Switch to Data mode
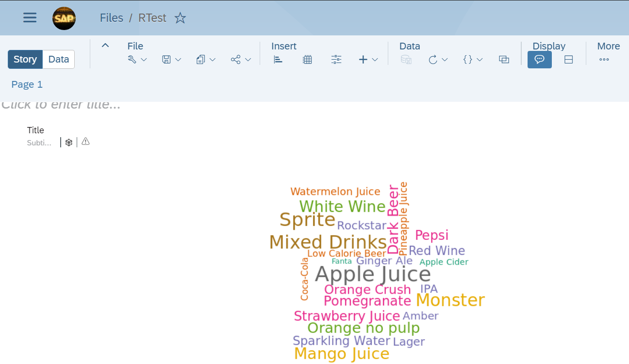The width and height of the screenshot is (629, 364). click(x=59, y=59)
